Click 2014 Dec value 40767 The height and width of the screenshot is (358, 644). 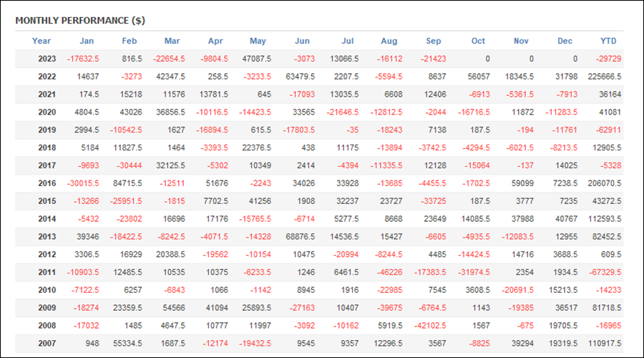[567, 219]
